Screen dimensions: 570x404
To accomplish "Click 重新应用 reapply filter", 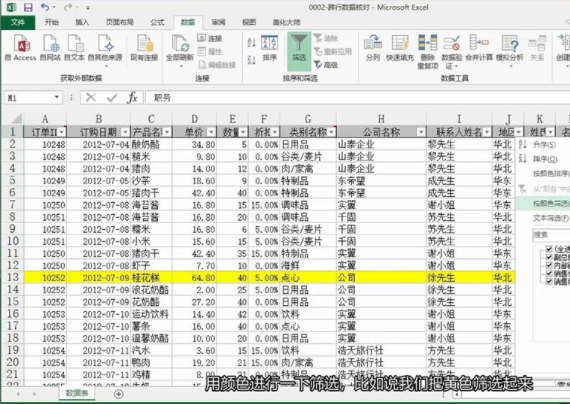I will tap(333, 52).
